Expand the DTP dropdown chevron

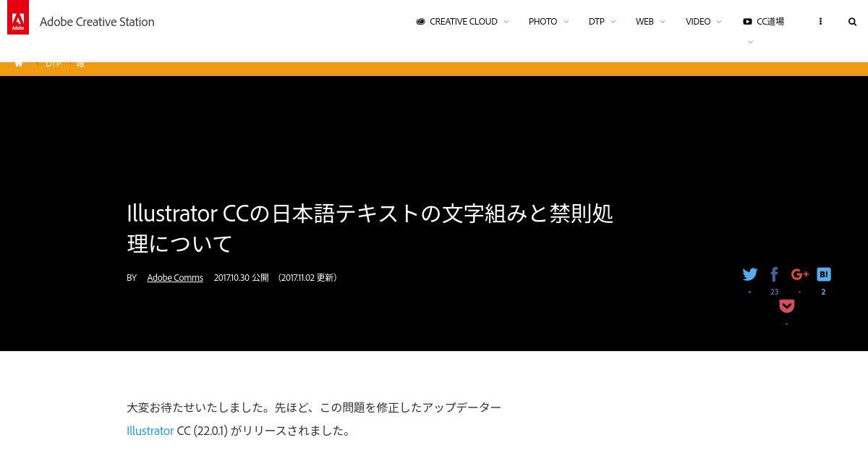pos(613,22)
